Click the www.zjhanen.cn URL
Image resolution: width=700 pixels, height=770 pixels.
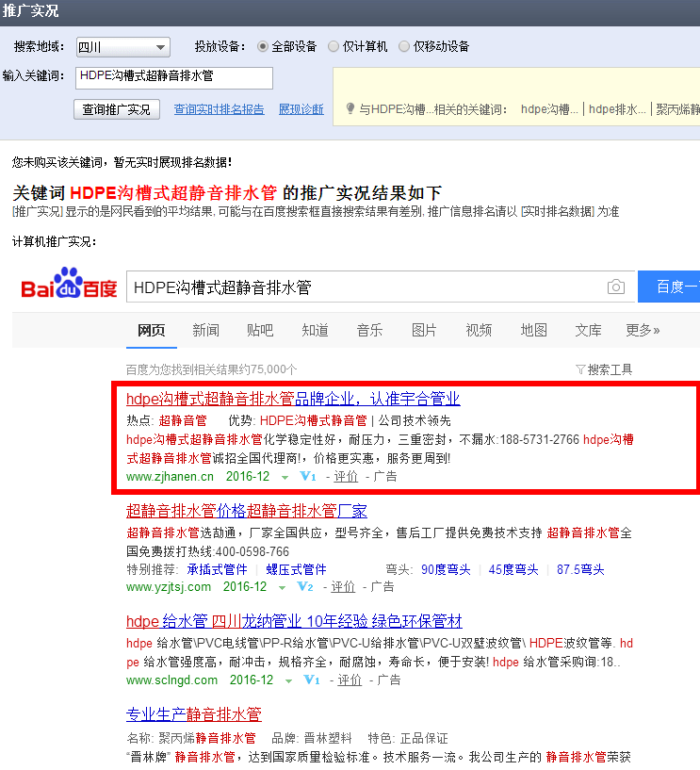(x=170, y=476)
